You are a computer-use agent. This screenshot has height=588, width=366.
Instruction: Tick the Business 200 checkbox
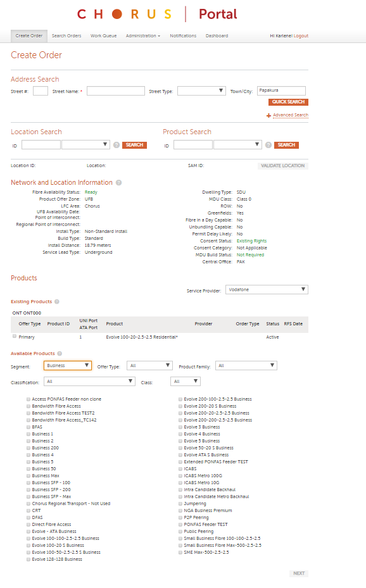[28, 448]
